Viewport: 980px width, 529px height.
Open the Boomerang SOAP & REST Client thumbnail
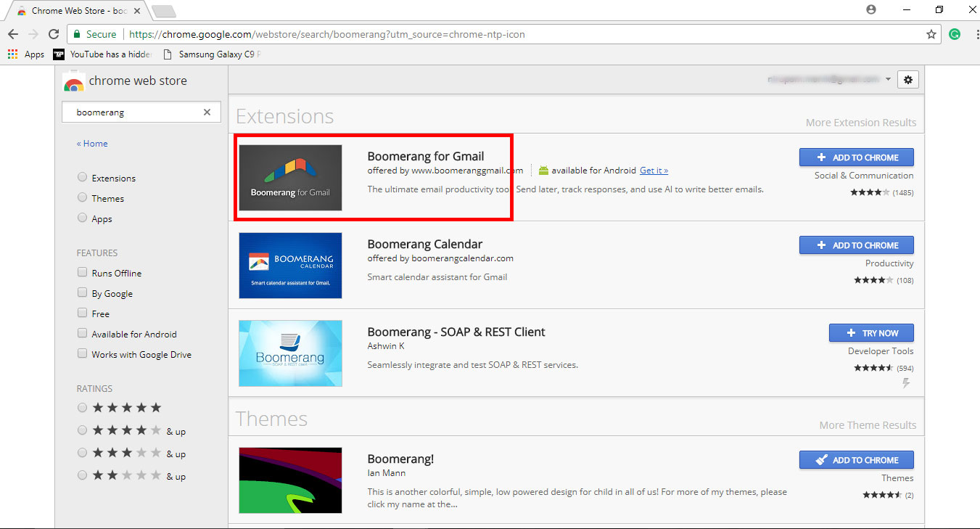pyautogui.click(x=290, y=353)
